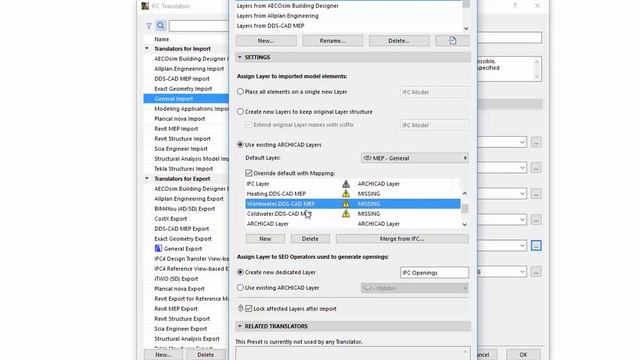Collapse Translators for Export tree group

(147, 178)
